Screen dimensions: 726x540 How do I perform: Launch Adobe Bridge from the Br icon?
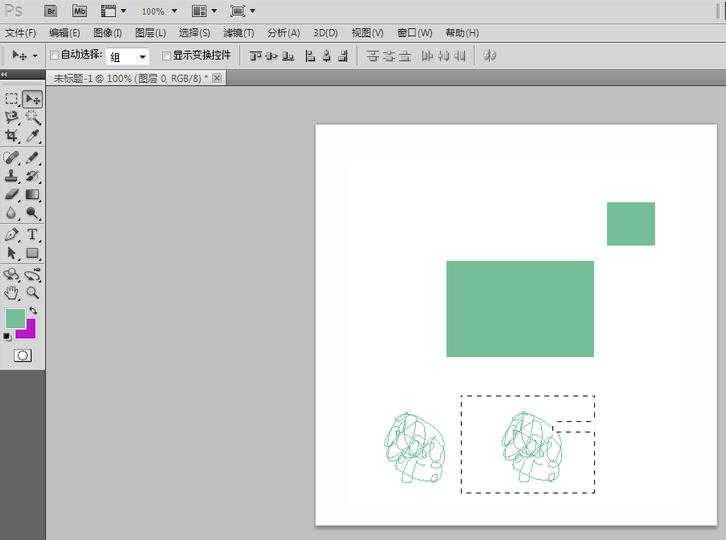click(x=51, y=11)
